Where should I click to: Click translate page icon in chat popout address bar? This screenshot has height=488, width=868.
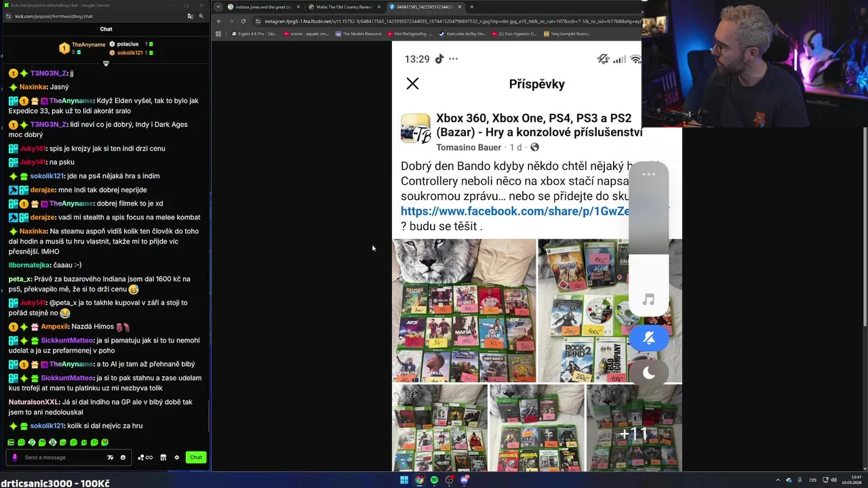point(191,16)
